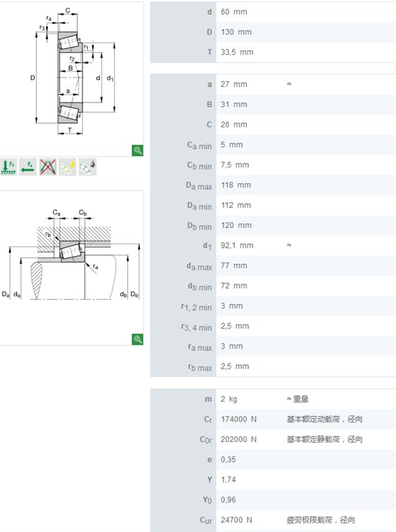Click the ≈重量 description text

[297, 399]
